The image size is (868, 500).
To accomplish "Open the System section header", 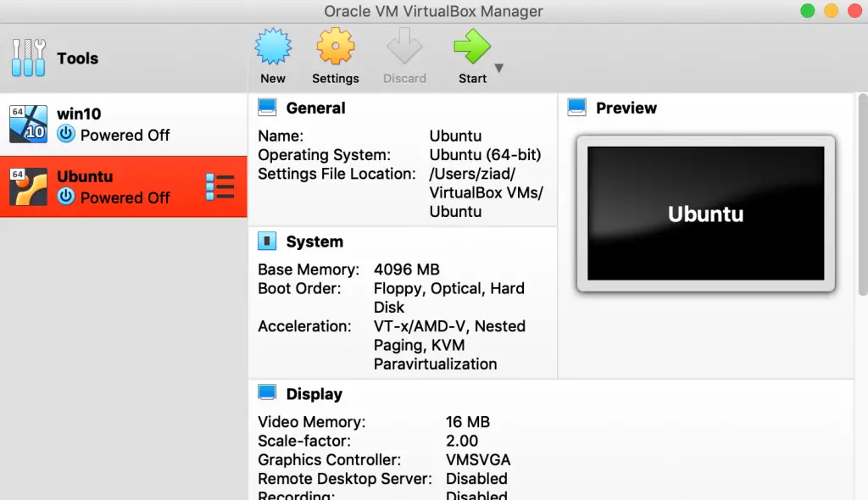I will click(314, 242).
